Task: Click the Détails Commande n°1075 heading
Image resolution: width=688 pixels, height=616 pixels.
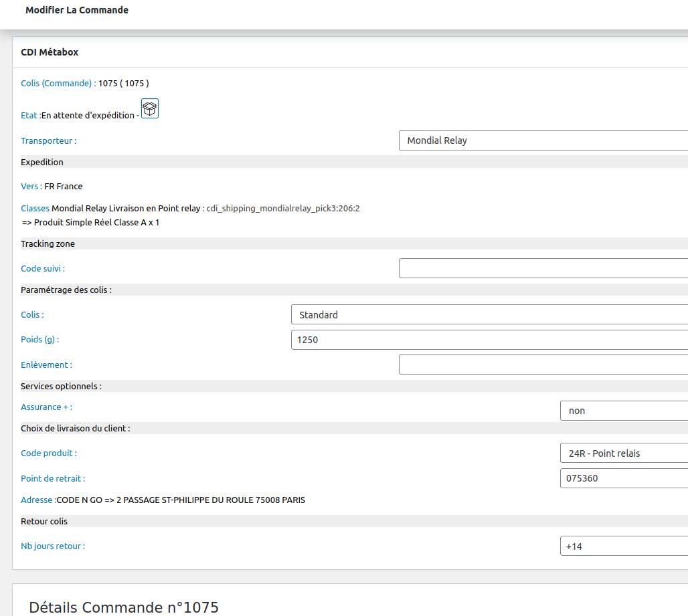Action: coord(124,607)
